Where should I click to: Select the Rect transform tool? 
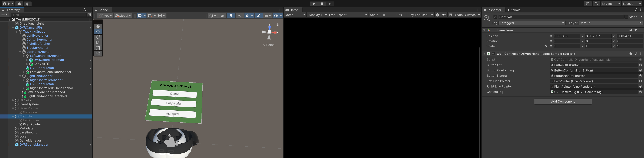98,48
